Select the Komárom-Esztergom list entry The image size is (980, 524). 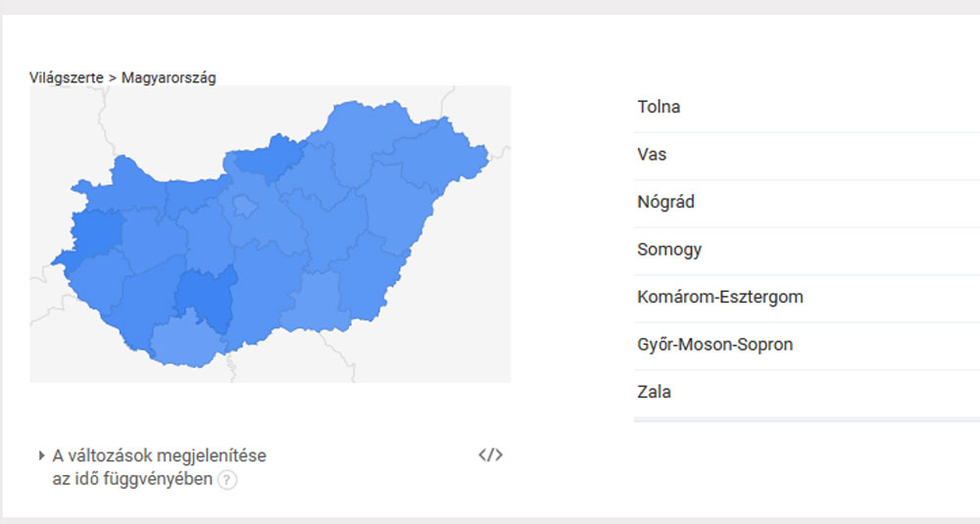(x=807, y=297)
